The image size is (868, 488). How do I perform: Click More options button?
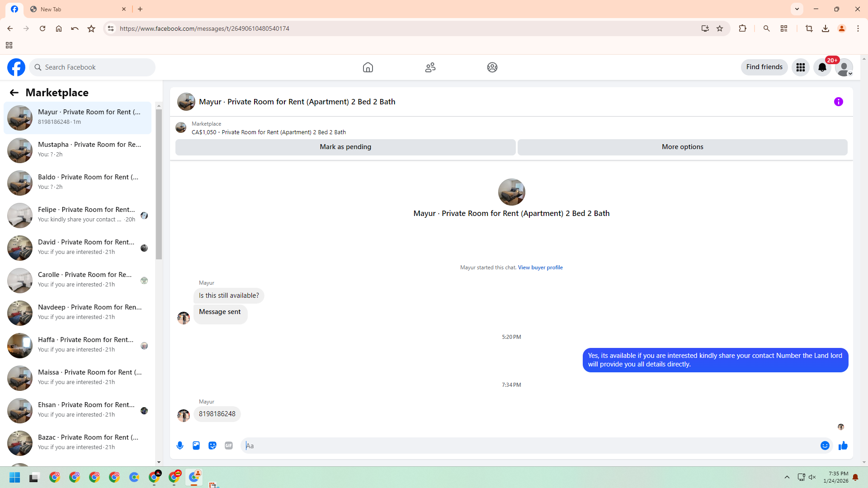(x=682, y=147)
